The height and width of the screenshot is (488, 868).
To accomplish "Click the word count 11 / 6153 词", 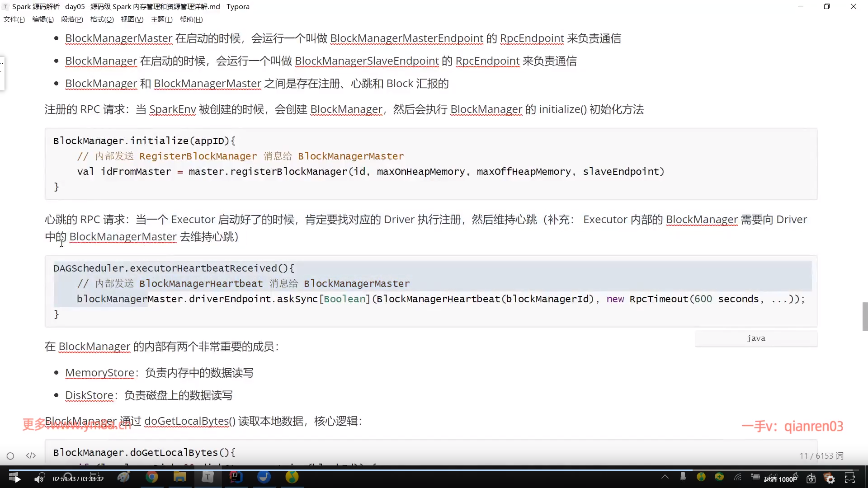I will (x=821, y=456).
